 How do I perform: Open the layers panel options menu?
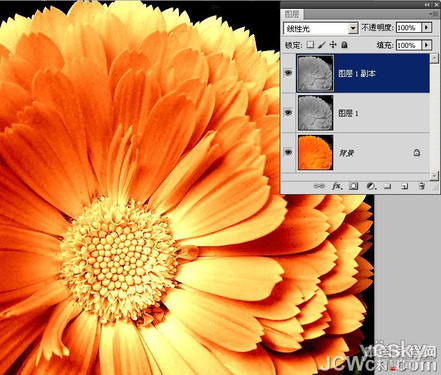pos(435,14)
